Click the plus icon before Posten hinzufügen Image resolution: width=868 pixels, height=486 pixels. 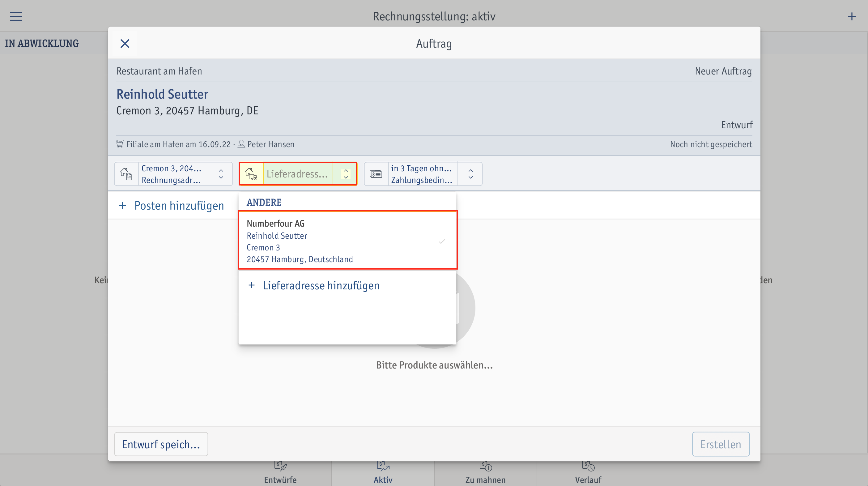tap(122, 206)
